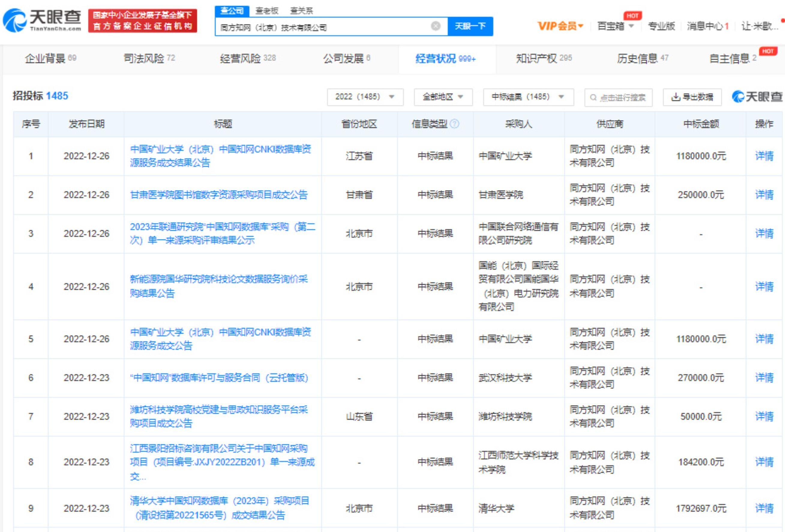Click the magnifier icon in the table search

593,98
